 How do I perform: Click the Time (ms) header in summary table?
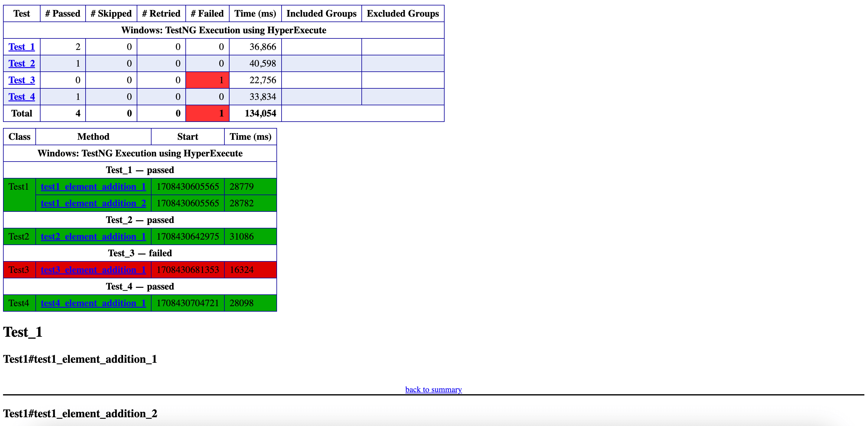coord(255,14)
